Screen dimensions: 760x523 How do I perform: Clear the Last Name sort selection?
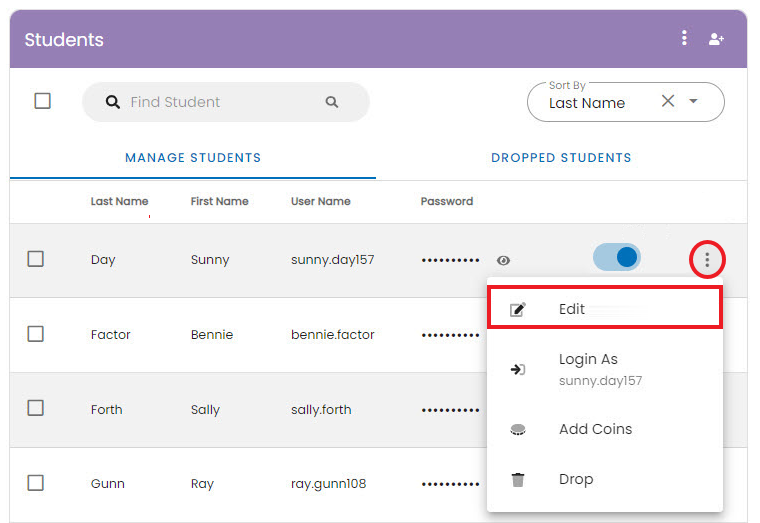(668, 101)
